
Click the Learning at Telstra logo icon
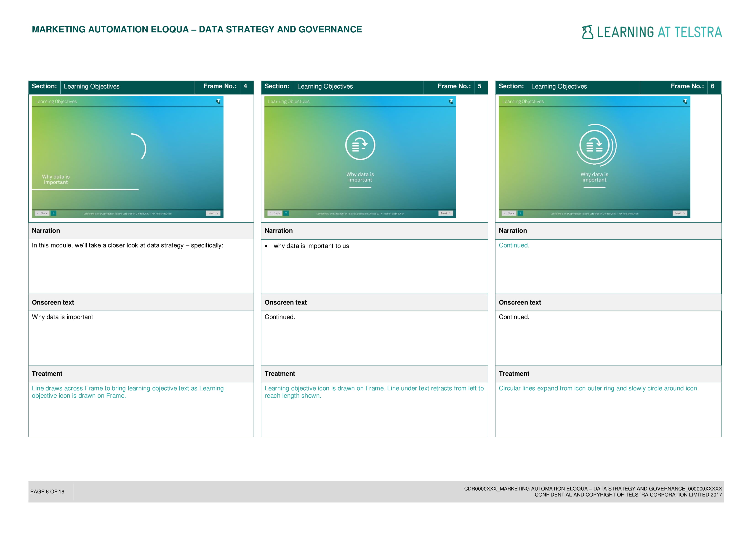pyautogui.click(x=587, y=32)
